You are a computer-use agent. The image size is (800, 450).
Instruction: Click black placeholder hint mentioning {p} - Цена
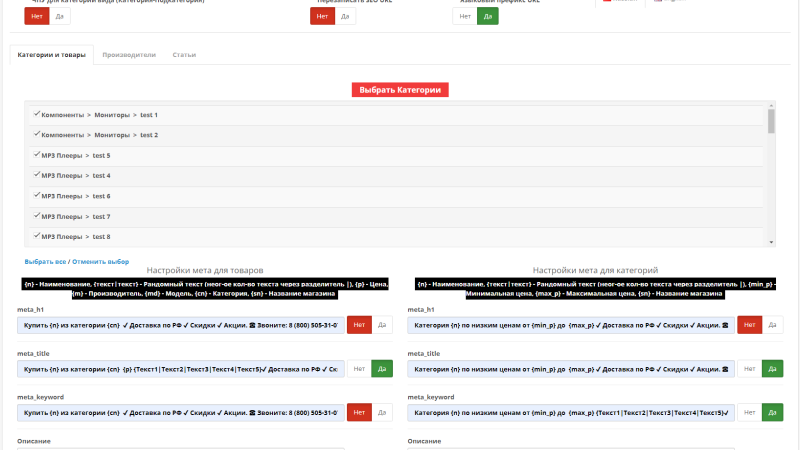pyautogui.click(x=205, y=289)
